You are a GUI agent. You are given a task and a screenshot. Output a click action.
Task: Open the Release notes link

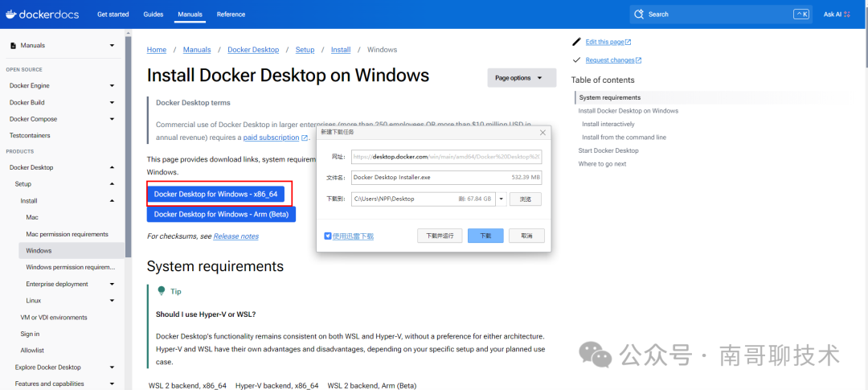pos(235,236)
